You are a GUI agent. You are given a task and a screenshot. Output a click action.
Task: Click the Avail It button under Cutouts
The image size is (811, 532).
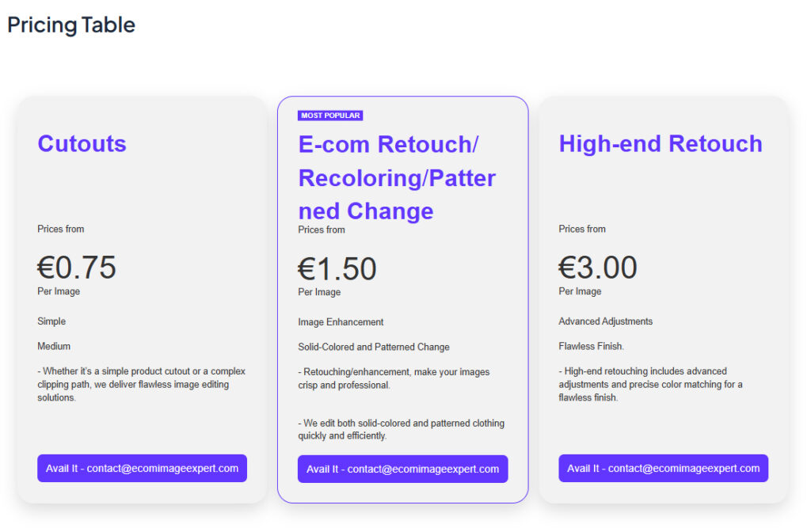click(142, 468)
